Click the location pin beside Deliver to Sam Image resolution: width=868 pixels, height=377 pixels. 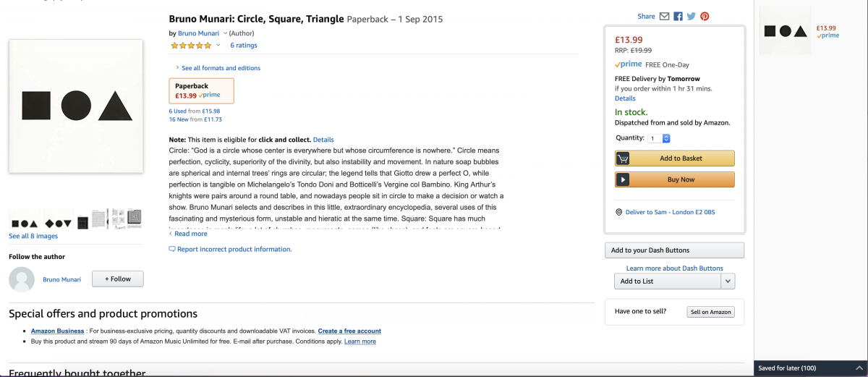click(619, 212)
